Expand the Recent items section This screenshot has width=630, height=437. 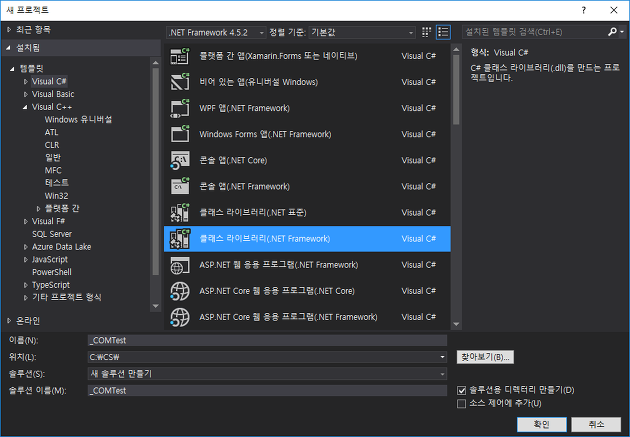click(x=9, y=30)
